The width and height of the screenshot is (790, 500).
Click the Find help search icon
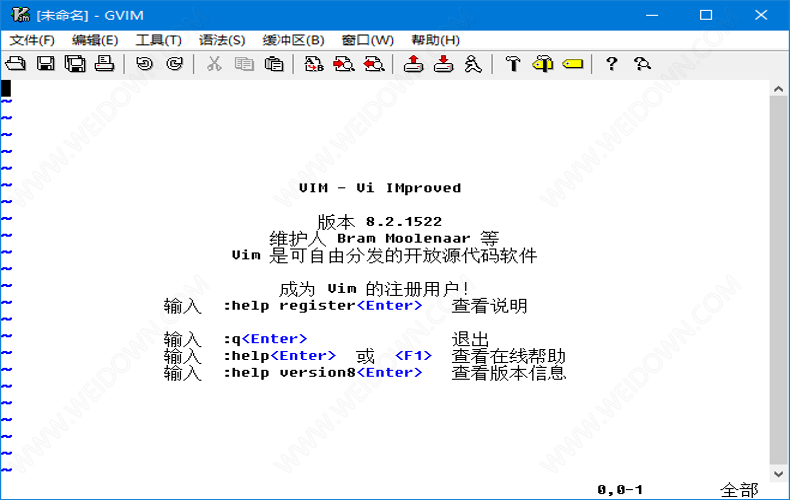(642, 64)
